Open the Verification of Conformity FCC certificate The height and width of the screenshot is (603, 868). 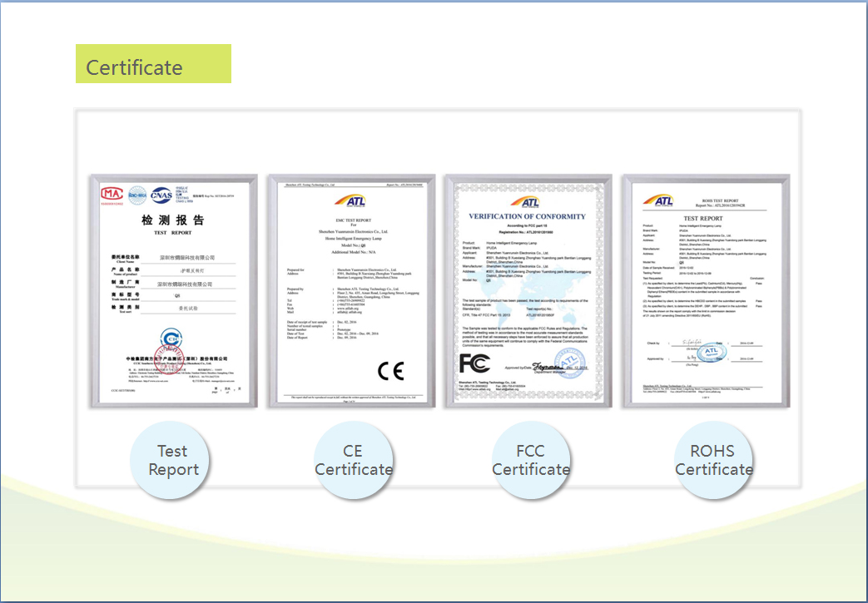point(528,291)
